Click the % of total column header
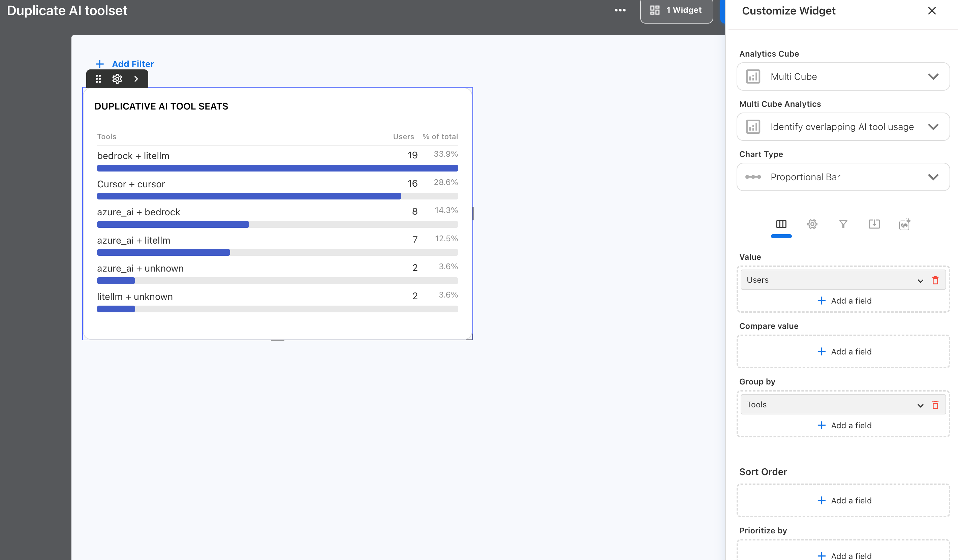Viewport: 961px width, 560px height. [x=440, y=136]
